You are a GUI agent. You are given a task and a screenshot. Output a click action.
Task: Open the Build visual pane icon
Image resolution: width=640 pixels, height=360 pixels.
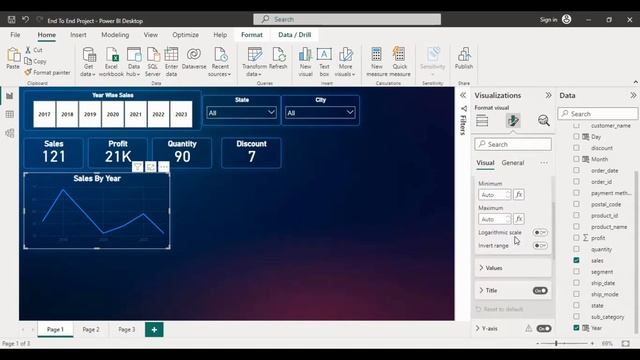pos(482,121)
